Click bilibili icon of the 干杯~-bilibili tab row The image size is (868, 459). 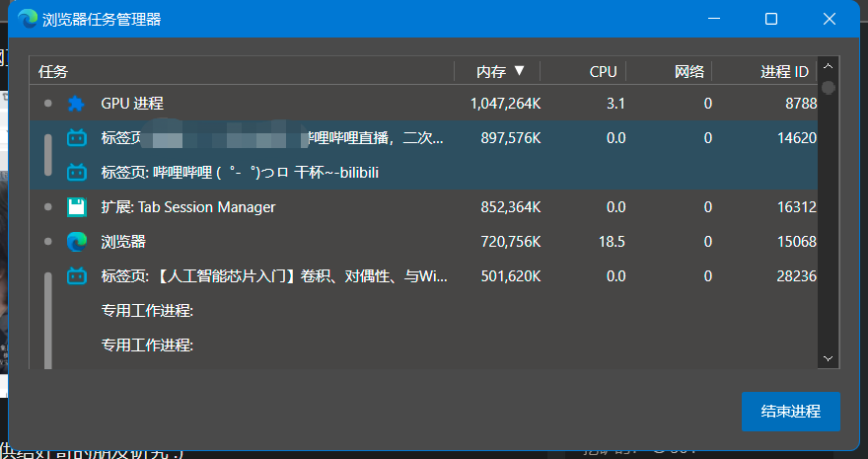pos(76,172)
